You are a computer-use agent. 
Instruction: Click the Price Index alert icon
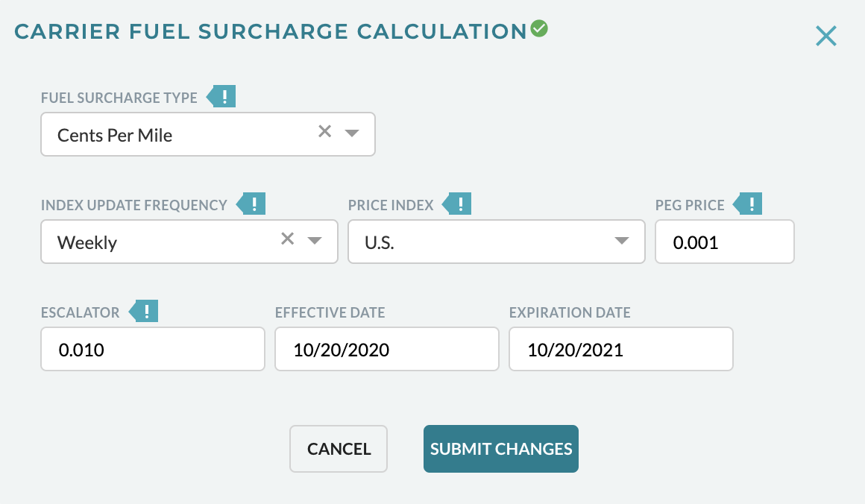(x=459, y=204)
